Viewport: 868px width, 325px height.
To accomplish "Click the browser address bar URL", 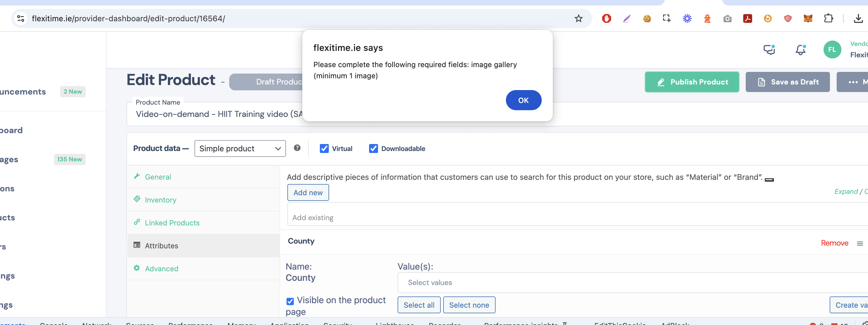I will pyautogui.click(x=128, y=18).
